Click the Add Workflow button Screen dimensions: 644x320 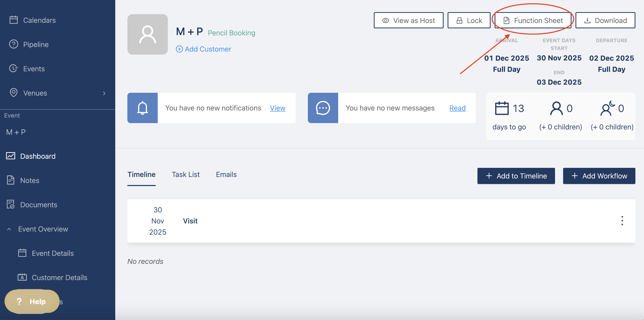(x=599, y=176)
